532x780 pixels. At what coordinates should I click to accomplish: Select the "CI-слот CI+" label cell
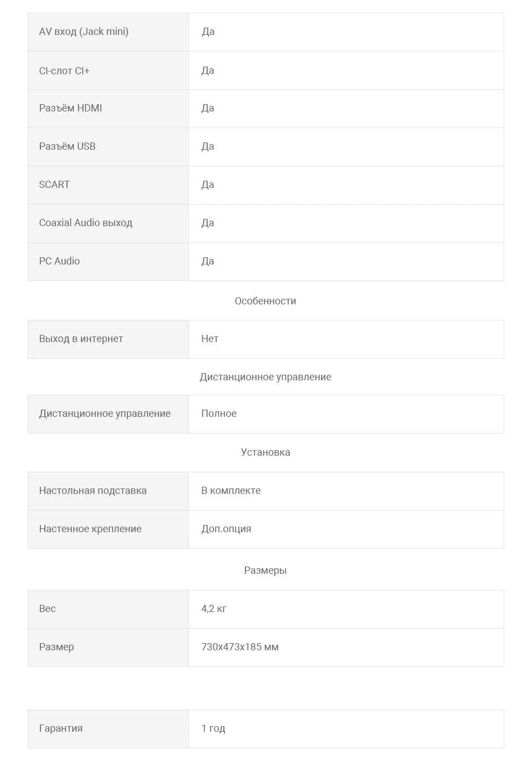click(64, 70)
